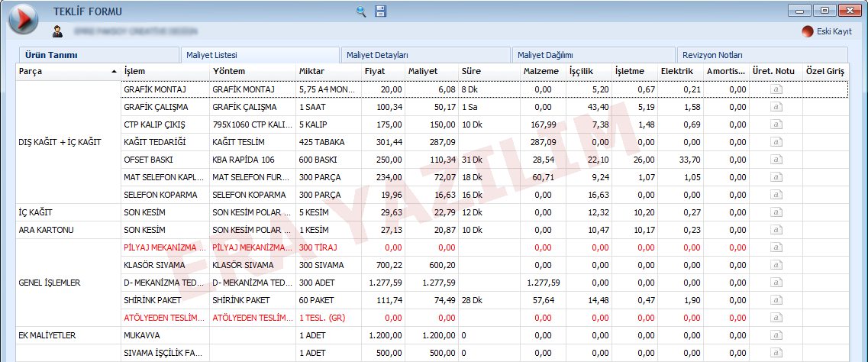Screen dimensions: 868x362
Task: Click the Eski Kayıt label
Action: click(x=834, y=32)
